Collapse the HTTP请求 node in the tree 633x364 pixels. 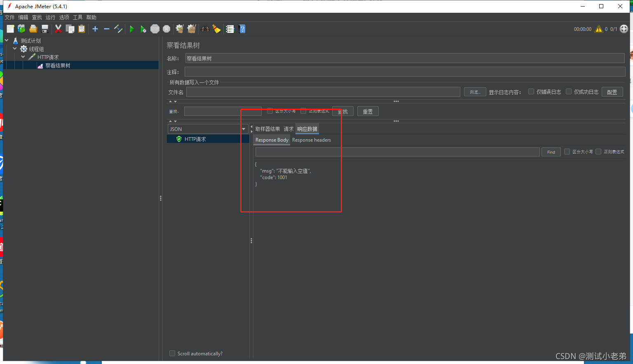[x=23, y=57]
